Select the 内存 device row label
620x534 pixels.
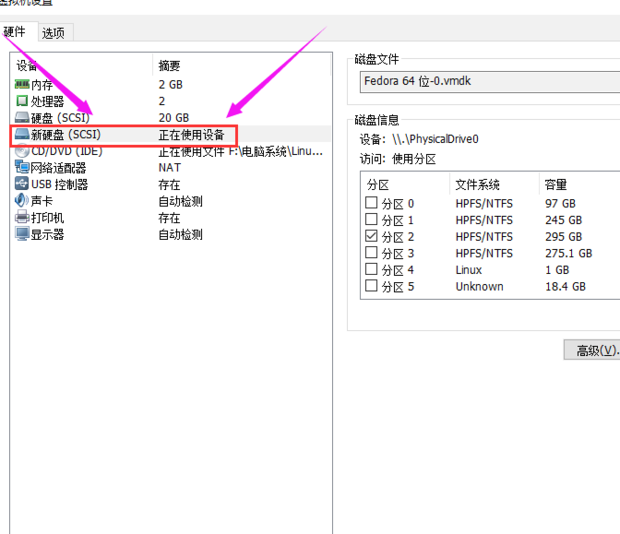(x=42, y=85)
